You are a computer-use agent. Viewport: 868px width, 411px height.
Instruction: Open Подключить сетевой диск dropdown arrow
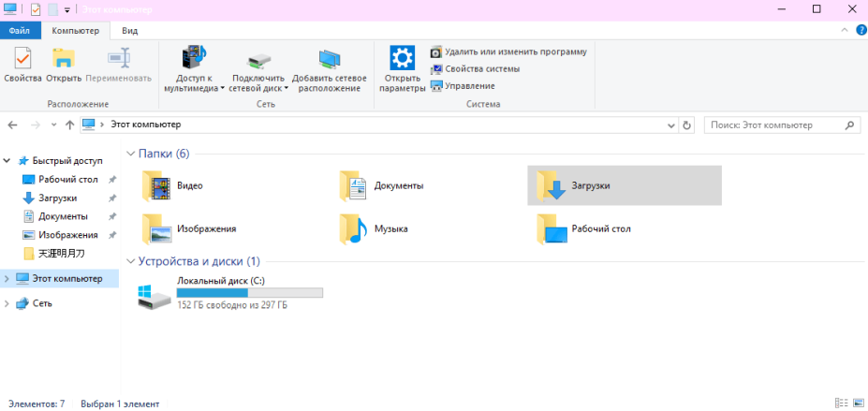pyautogui.click(x=286, y=88)
